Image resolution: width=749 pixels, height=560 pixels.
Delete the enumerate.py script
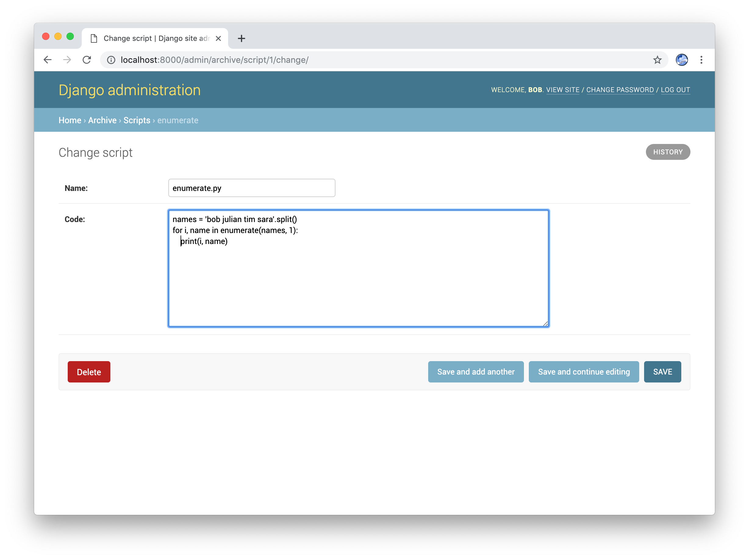click(89, 372)
